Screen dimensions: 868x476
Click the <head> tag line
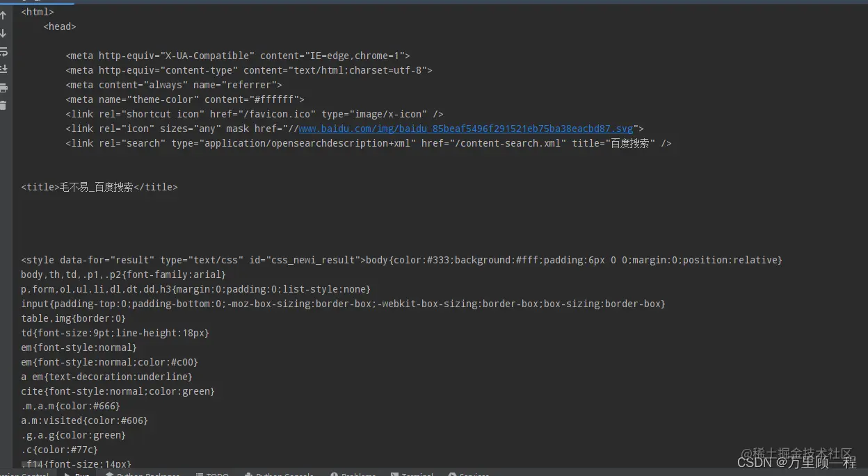point(60,26)
